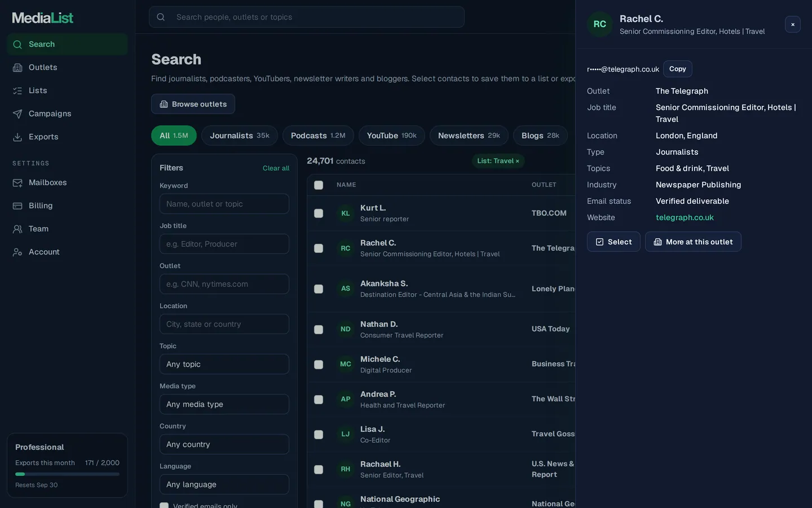Screen dimensions: 812x508
Task: Click the RC avatar in the results table
Action: [x=346, y=248]
